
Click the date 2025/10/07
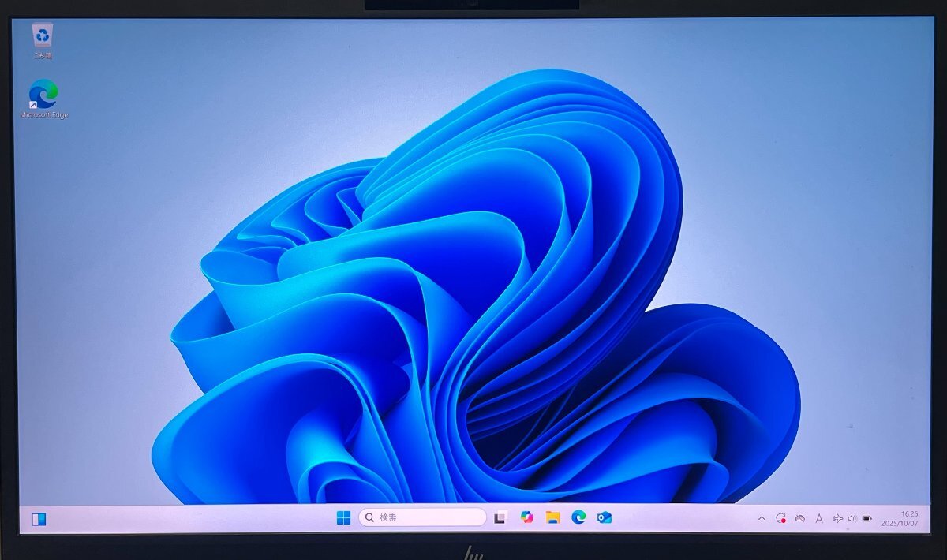[x=900, y=523]
